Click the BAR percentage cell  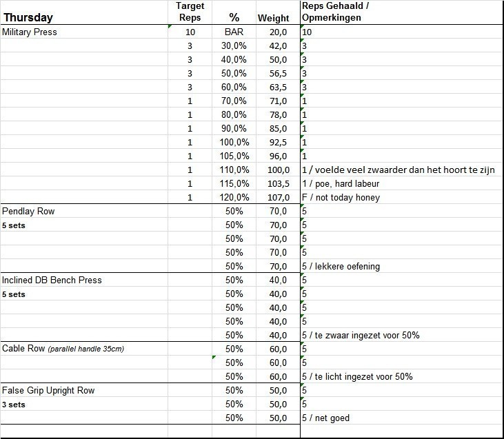[234, 32]
